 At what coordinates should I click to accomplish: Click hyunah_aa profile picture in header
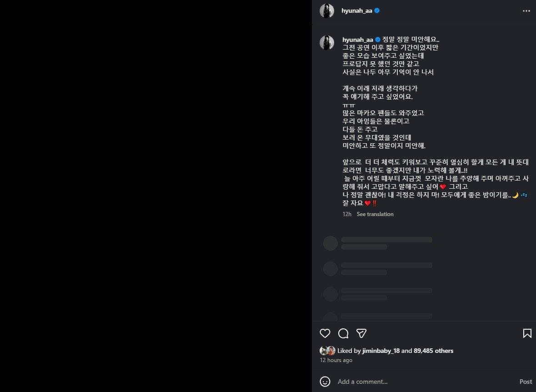(327, 11)
